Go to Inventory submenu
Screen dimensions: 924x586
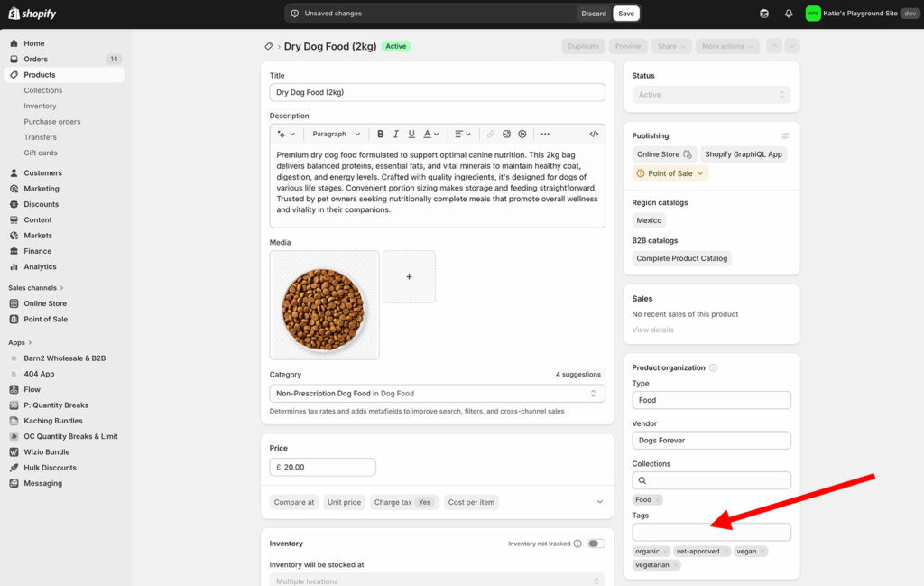(40, 107)
